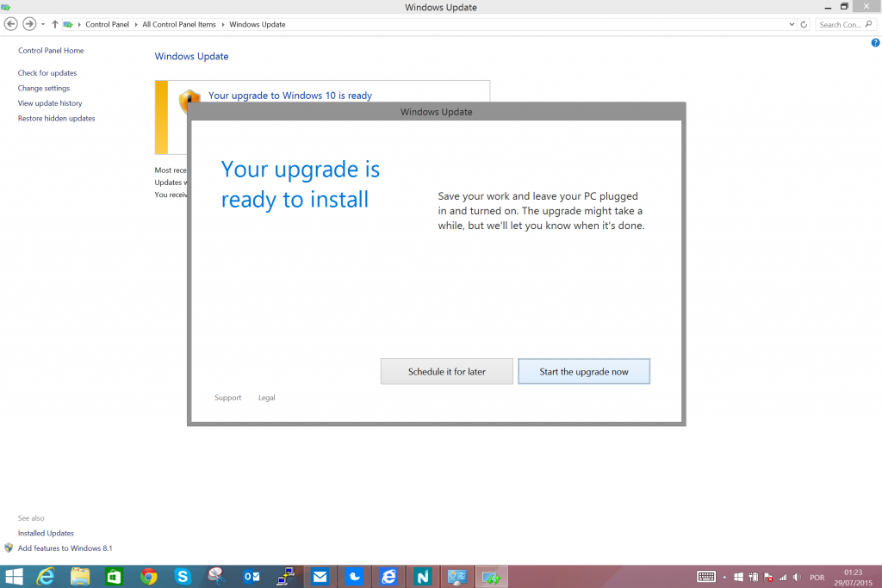The width and height of the screenshot is (882, 588).
Task: Open blue bird app in taskbar
Action: [x=354, y=577]
